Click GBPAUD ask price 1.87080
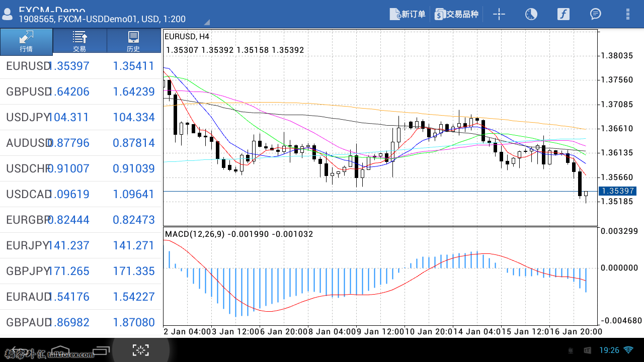The width and height of the screenshot is (644, 362). pyautogui.click(x=133, y=322)
